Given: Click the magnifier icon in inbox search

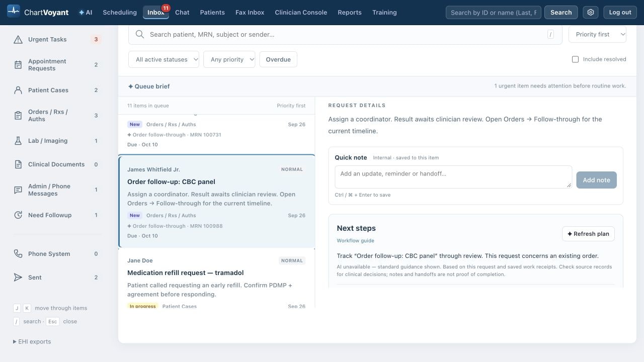Looking at the screenshot, I should coord(140,34).
